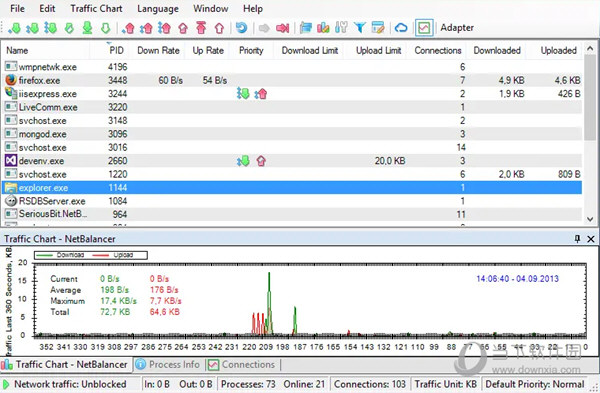The image size is (600, 393).
Task: Switch to the Process Info tab
Action: point(168,365)
